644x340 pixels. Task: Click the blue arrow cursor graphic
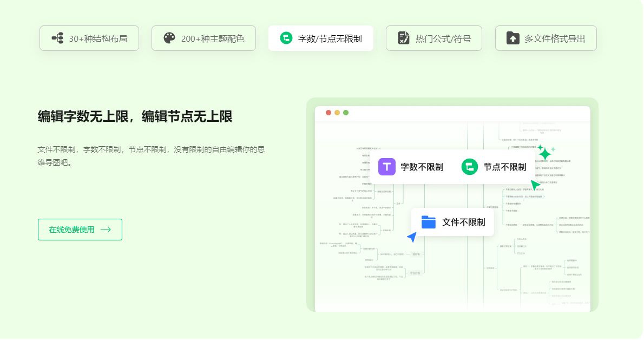411,237
